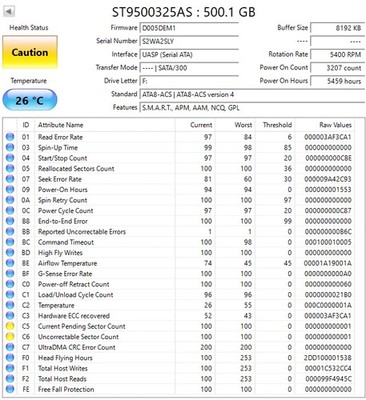Click the ID column header
The width and height of the screenshot is (366, 400).
point(26,125)
